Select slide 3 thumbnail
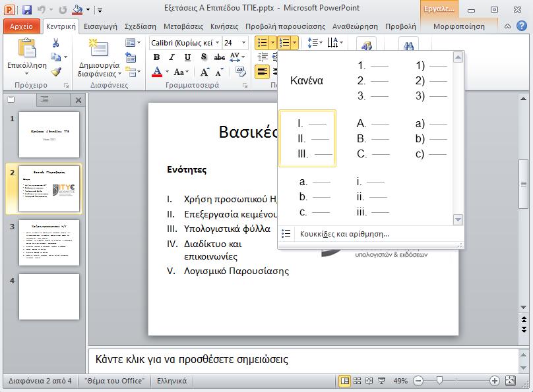 (x=49, y=242)
